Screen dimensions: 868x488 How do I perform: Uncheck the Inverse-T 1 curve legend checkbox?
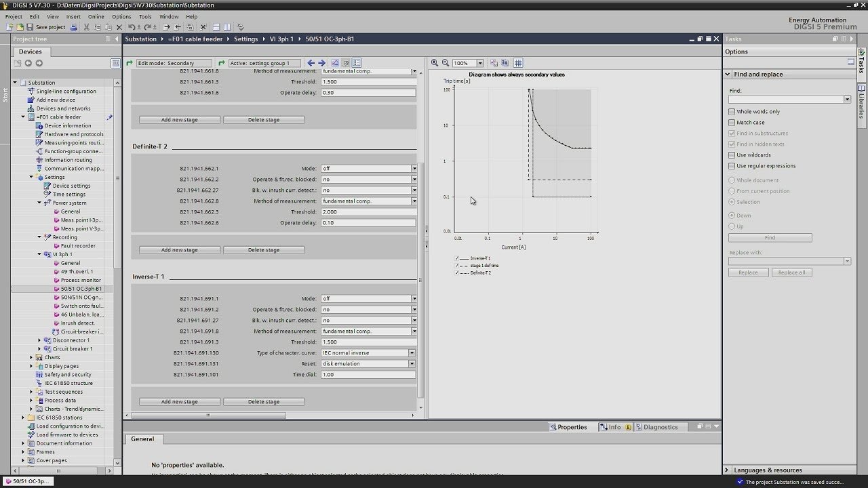pos(458,258)
